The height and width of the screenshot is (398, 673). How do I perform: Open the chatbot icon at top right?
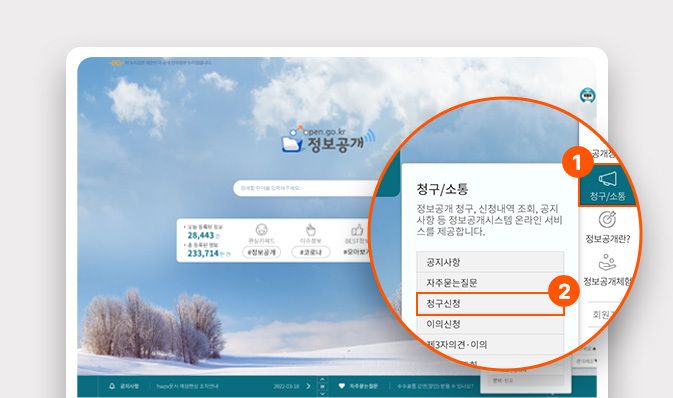pyautogui.click(x=587, y=95)
